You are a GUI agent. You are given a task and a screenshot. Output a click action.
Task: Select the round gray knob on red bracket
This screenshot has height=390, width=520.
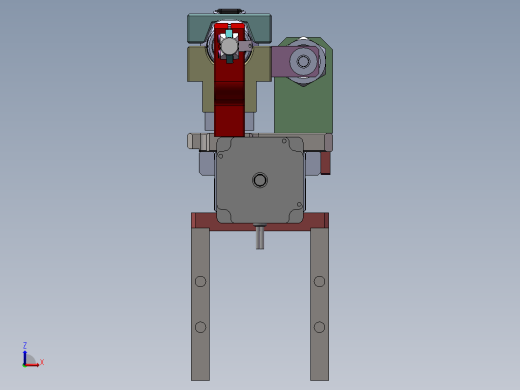click(229, 47)
